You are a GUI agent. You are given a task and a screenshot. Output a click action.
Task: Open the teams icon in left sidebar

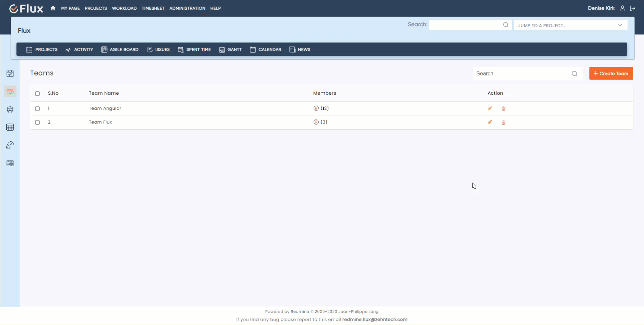click(x=10, y=91)
